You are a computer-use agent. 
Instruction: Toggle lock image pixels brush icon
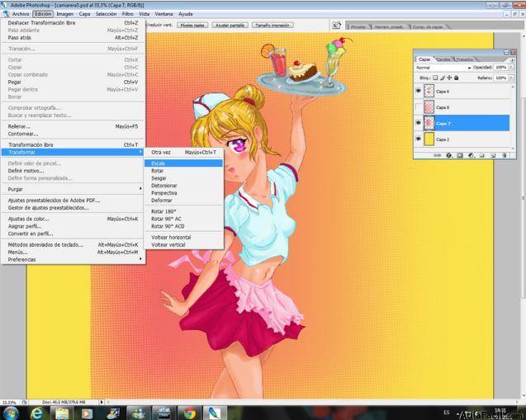tap(442, 78)
